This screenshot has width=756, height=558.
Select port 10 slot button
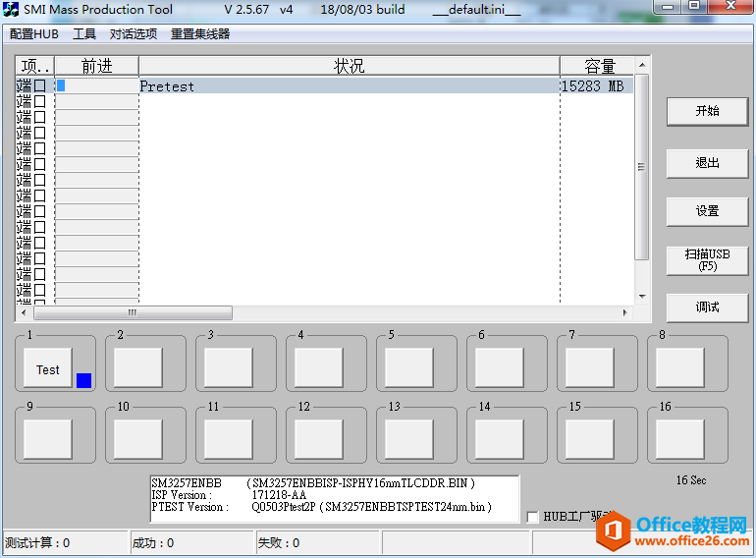coord(138,439)
